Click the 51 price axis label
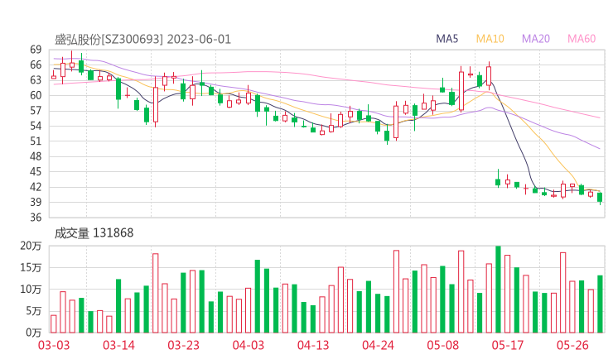This screenshot has height=364, width=613. click(x=36, y=141)
